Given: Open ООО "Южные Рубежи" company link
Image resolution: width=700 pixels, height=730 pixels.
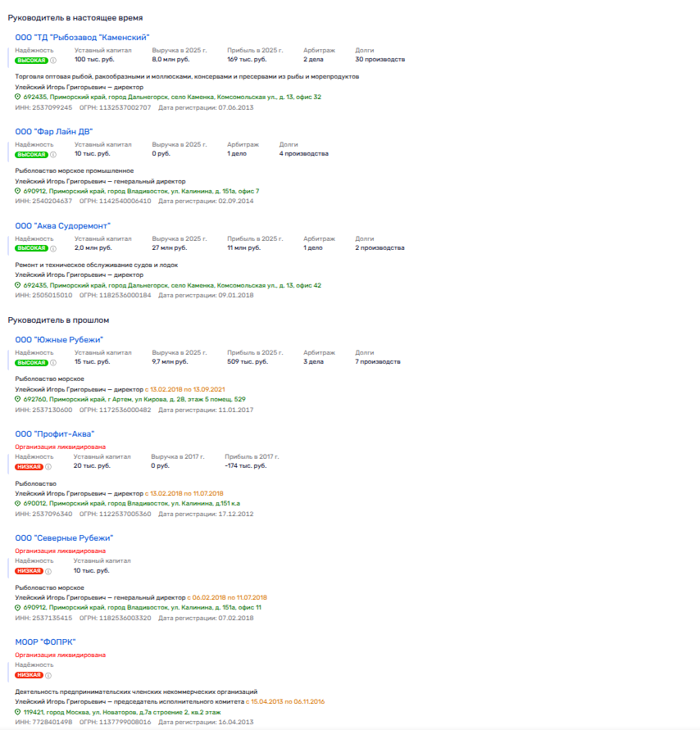Looking at the screenshot, I should tap(59, 339).
